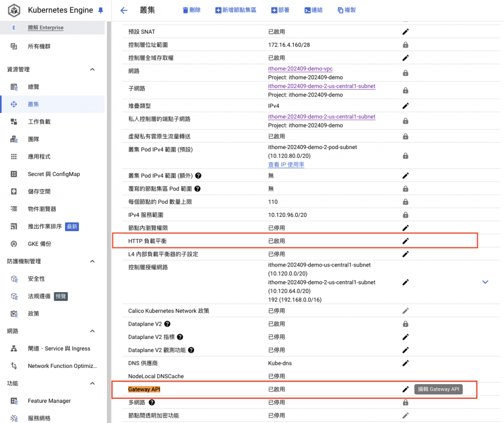Open 總覽 overview page
Screen dimensions: 504x423
(33, 87)
